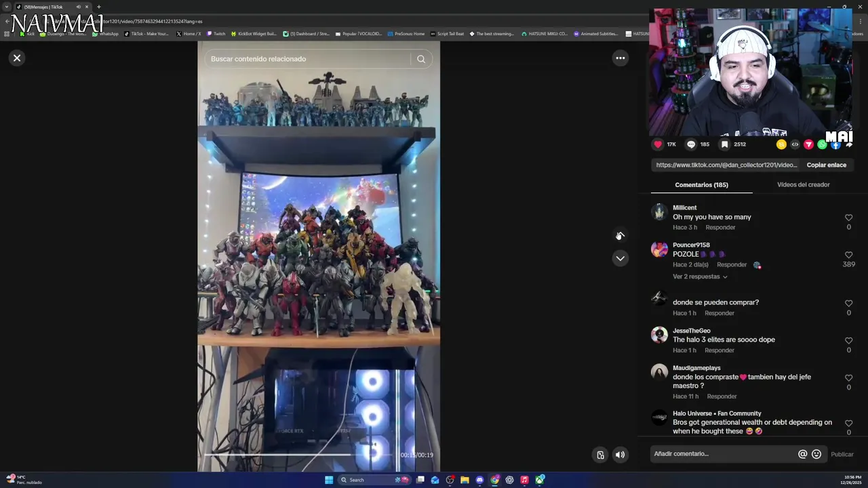Reply to Maudigameplays' comment

coord(722,396)
